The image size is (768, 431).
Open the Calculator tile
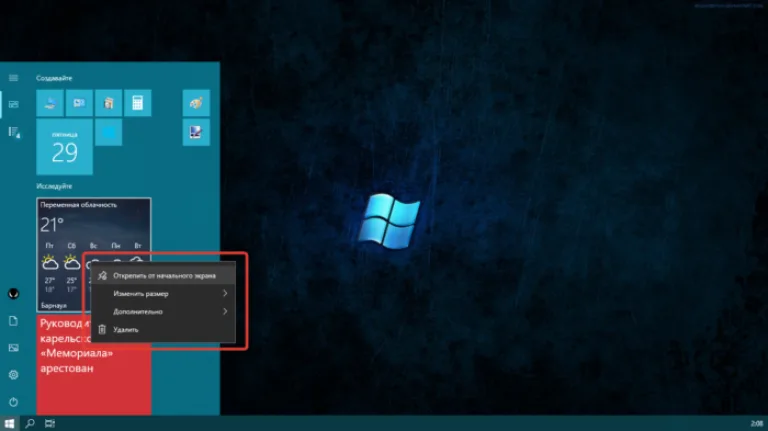(138, 103)
